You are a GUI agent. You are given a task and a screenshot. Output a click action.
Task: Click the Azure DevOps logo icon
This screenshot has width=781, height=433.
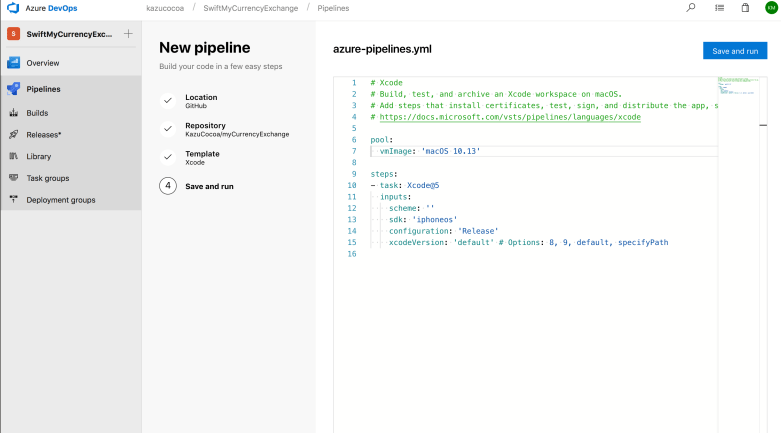click(13, 8)
